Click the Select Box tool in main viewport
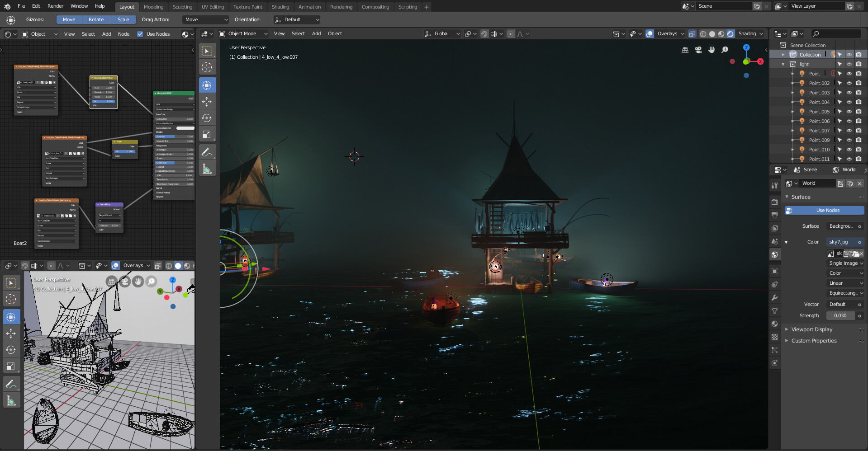Image resolution: width=868 pixels, height=451 pixels. [207, 51]
